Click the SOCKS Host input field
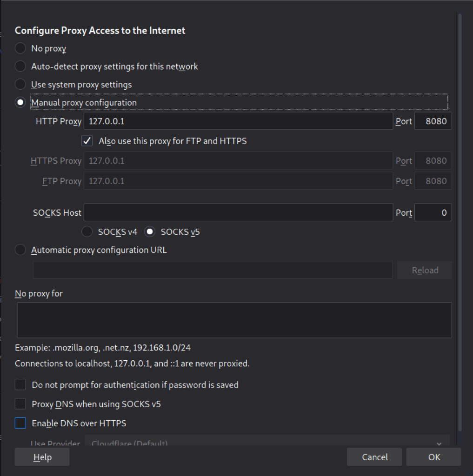473x476 pixels. pyautogui.click(x=238, y=212)
